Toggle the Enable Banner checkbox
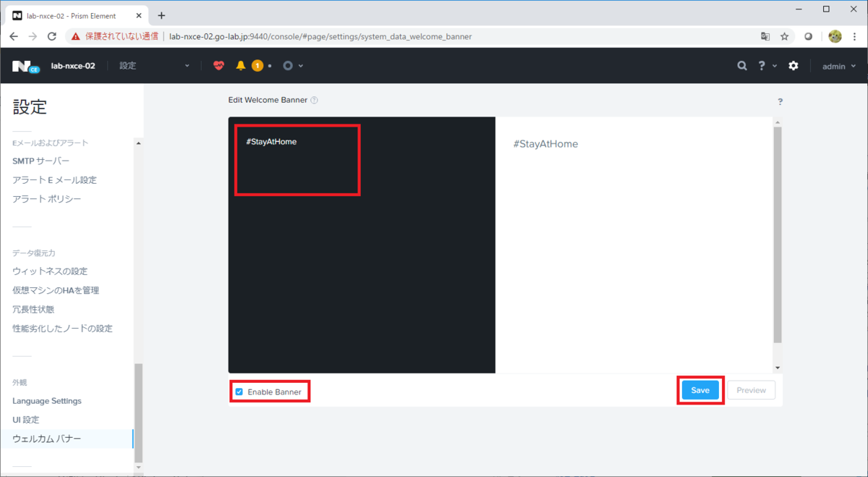The width and height of the screenshot is (868, 477). click(239, 392)
